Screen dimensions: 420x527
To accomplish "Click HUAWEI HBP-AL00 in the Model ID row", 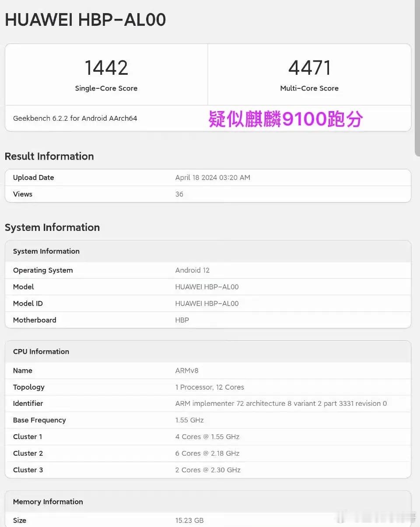I will (207, 304).
